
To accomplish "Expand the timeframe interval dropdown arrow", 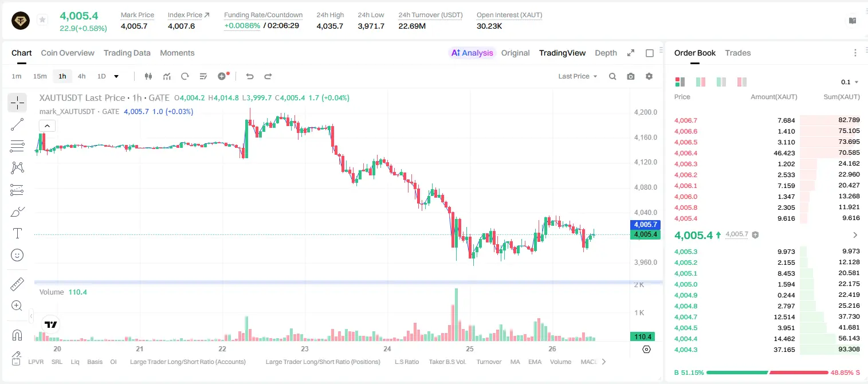I will tap(117, 76).
